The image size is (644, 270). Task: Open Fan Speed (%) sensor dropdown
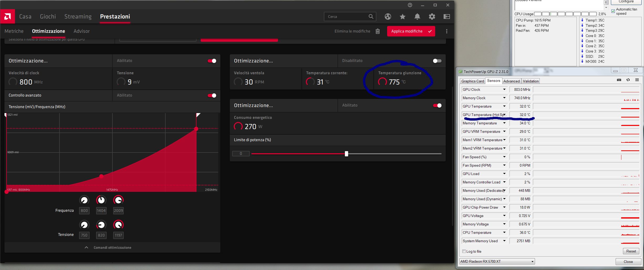tap(504, 157)
